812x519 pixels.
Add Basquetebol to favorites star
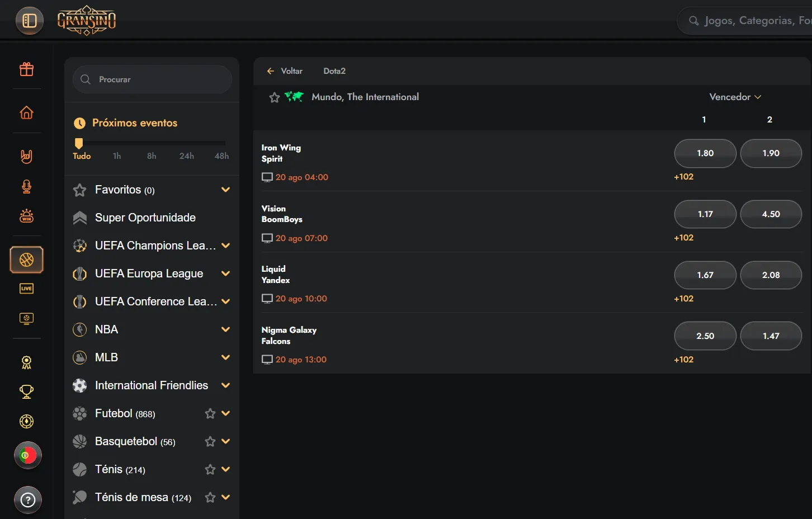pyautogui.click(x=210, y=441)
